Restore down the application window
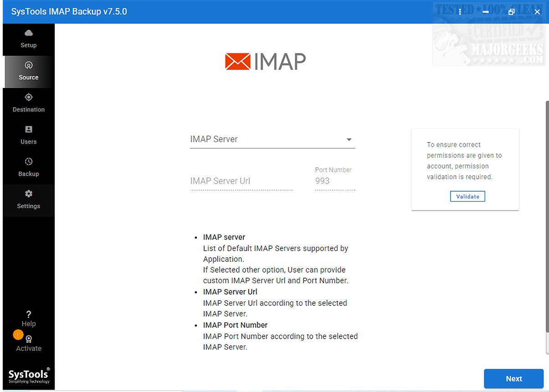Image resolution: width=549 pixels, height=392 pixels. point(512,12)
